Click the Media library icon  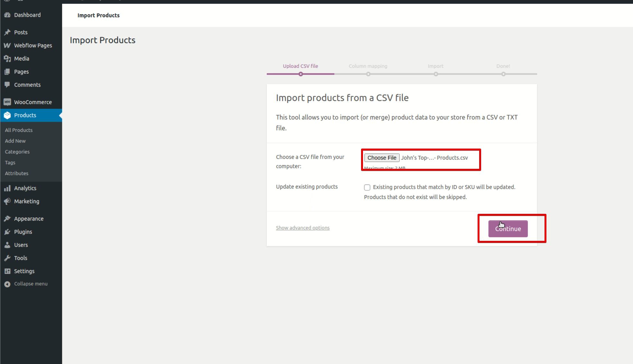tap(7, 59)
